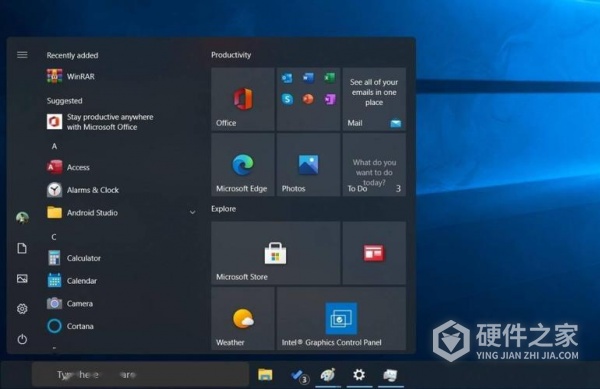Open the Weather tile
The height and width of the screenshot is (389, 600).
point(243,319)
